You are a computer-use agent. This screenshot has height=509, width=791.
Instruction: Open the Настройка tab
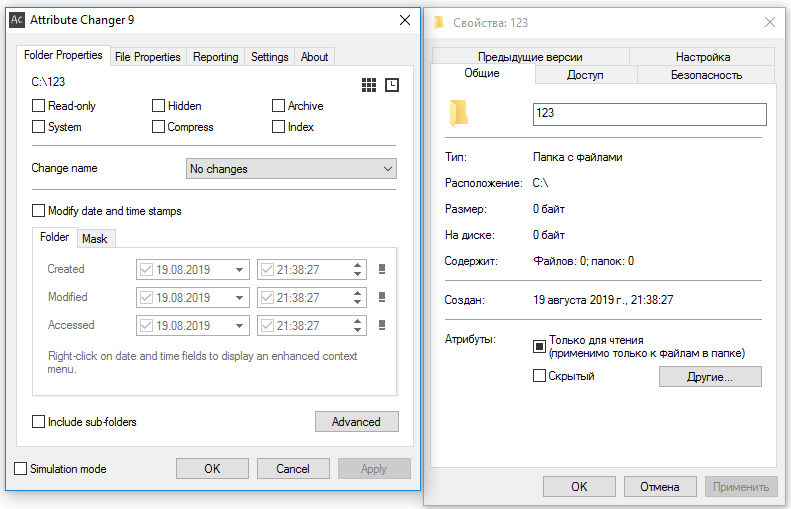pyautogui.click(x=703, y=56)
